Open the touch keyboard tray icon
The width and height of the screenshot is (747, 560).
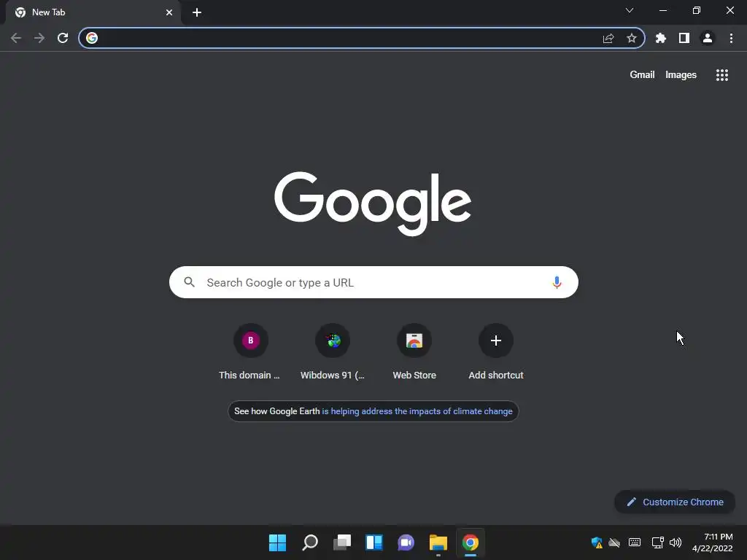pyautogui.click(x=635, y=542)
